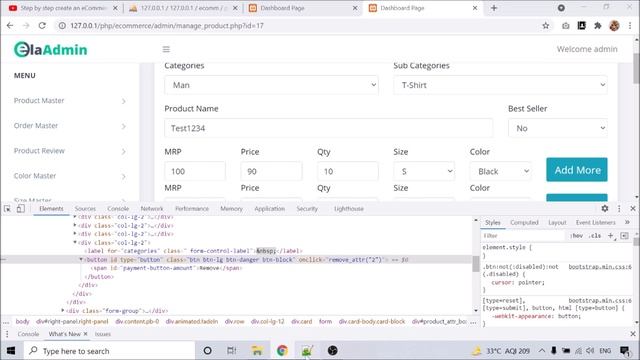Open the Color dropdown showing Black
Image resolution: width=640 pixels, height=360 pixels.
click(500, 171)
